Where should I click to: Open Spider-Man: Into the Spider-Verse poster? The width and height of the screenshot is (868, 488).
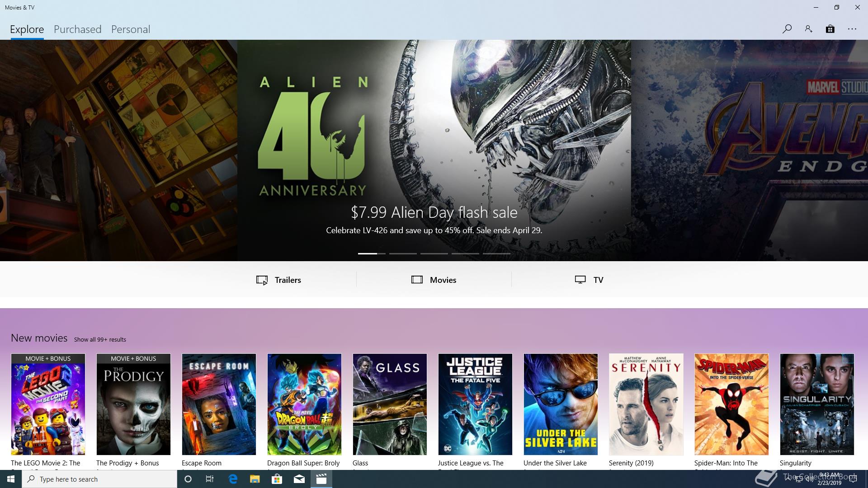tap(731, 404)
